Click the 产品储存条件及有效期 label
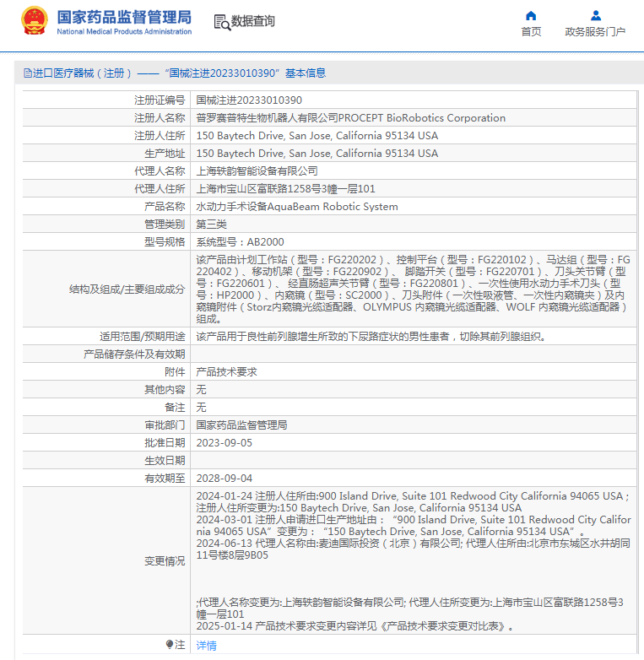 (134, 354)
